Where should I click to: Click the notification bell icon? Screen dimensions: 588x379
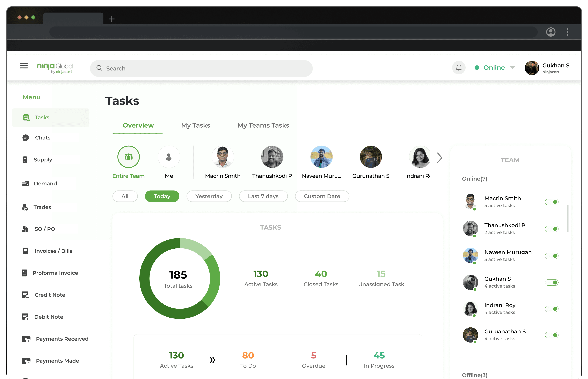point(459,68)
